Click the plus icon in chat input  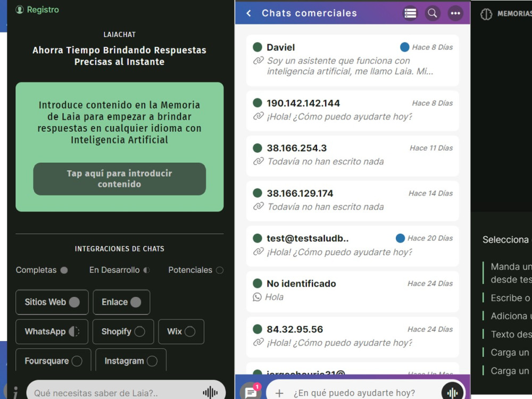click(x=279, y=393)
